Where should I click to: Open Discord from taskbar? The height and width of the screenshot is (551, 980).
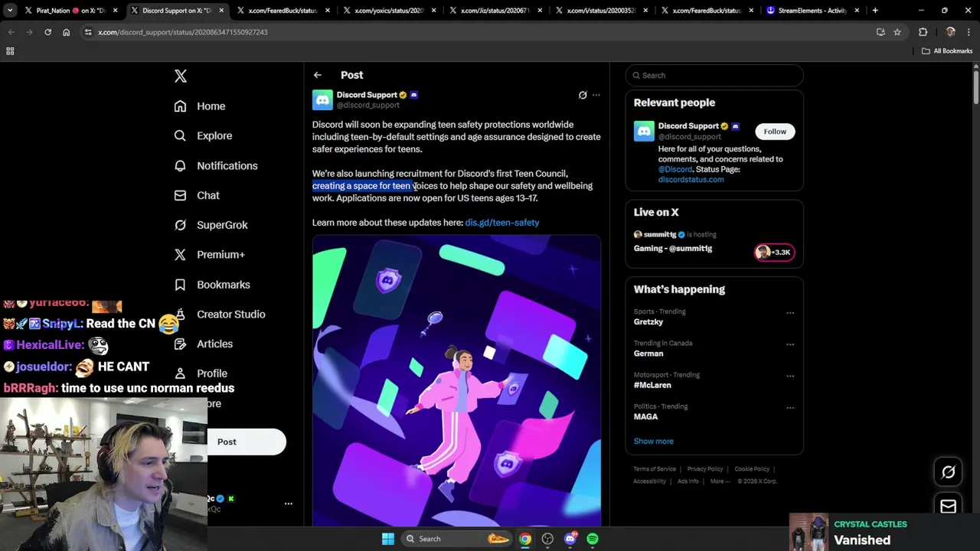570,539
